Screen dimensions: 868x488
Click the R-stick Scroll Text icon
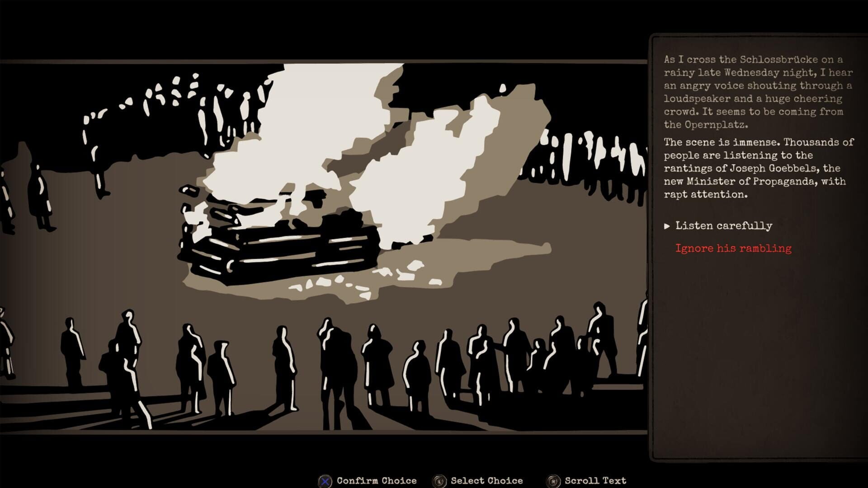coord(554,481)
